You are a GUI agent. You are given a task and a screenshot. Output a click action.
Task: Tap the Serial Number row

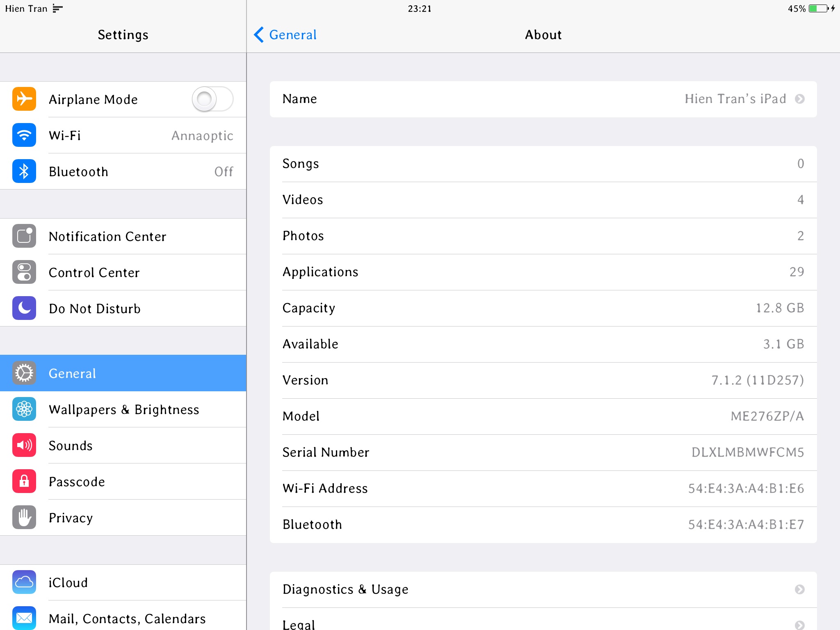(x=543, y=452)
